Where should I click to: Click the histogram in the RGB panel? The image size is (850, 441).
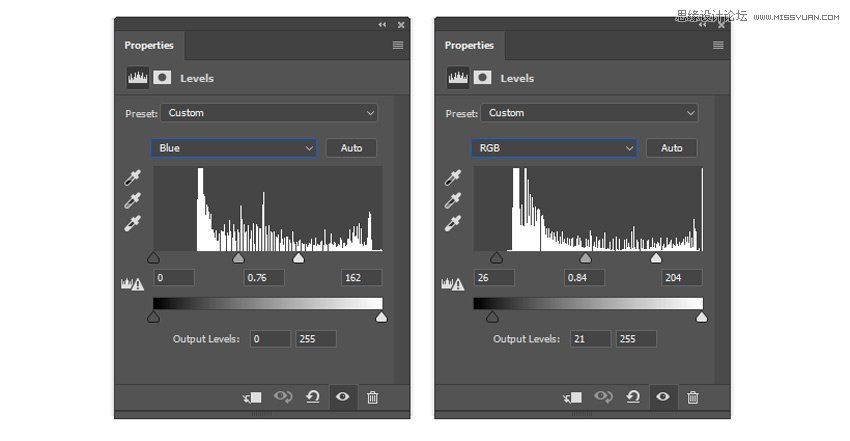588,209
